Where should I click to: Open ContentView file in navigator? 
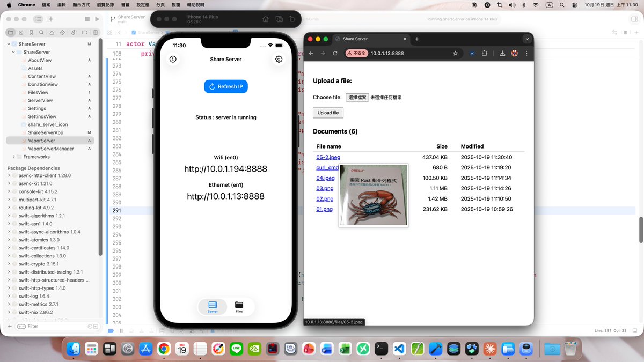(x=42, y=76)
